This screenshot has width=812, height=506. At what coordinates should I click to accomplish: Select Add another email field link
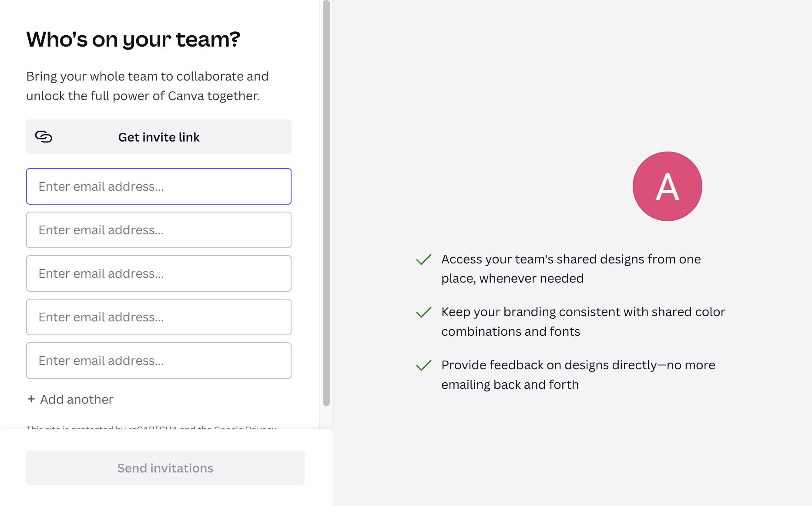70,399
